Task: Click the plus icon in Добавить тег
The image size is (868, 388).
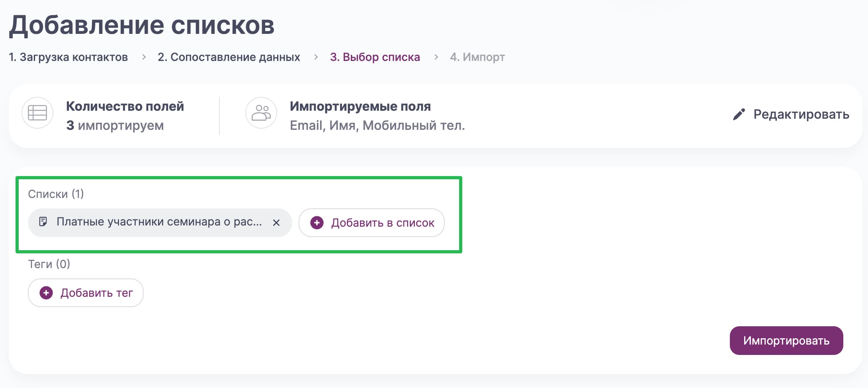Action: coord(46,293)
